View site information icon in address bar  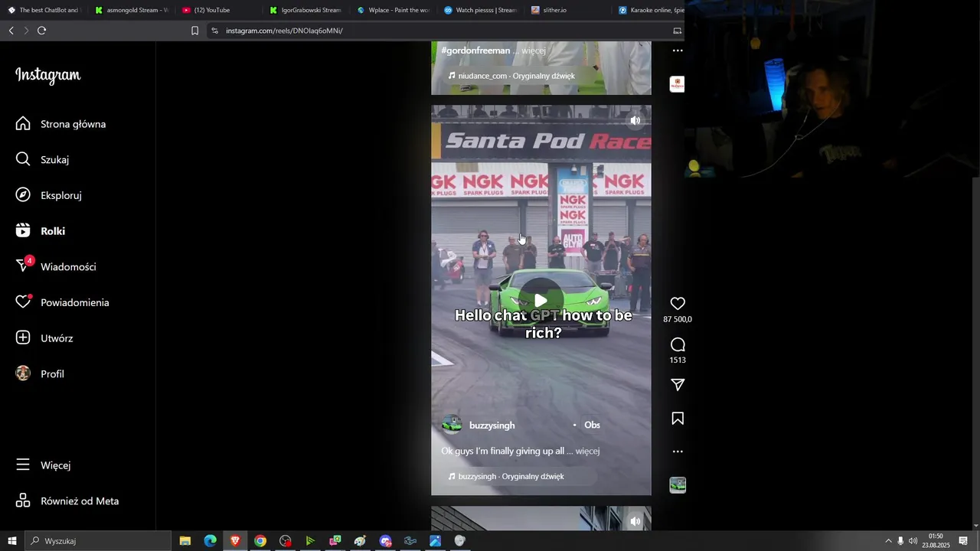pos(214,31)
